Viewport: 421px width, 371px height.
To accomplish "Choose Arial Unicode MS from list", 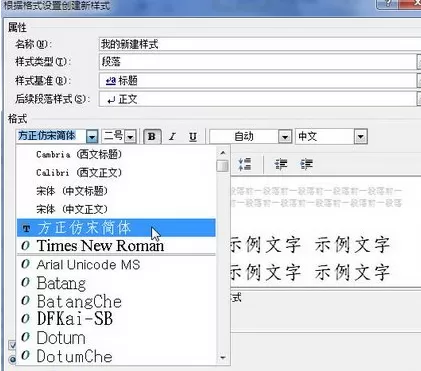I will pos(116,265).
